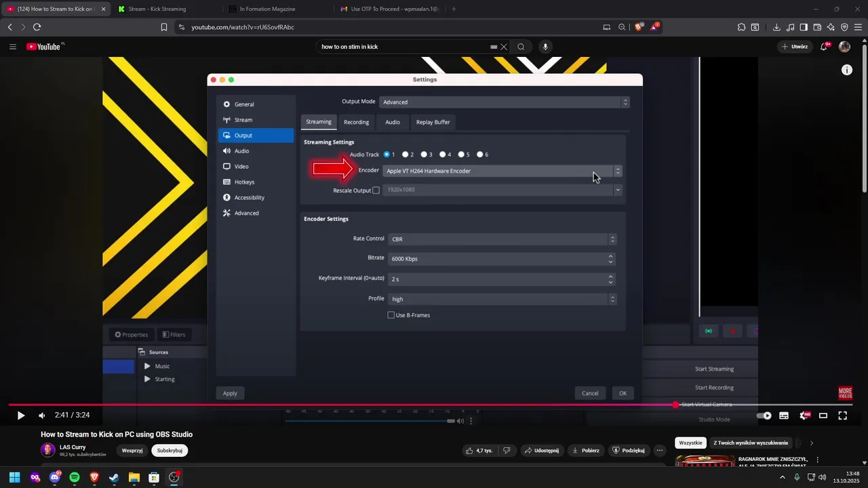Open Spotify from the taskbar
868x488 pixels.
75,477
